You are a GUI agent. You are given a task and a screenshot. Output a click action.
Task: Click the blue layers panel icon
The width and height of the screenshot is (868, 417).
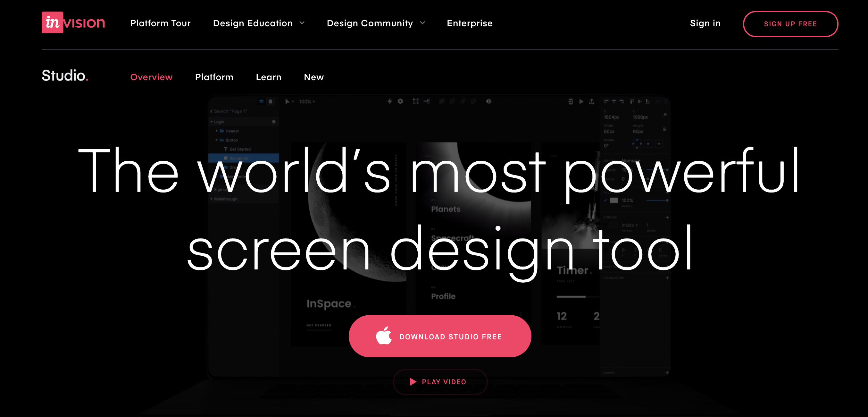261,101
